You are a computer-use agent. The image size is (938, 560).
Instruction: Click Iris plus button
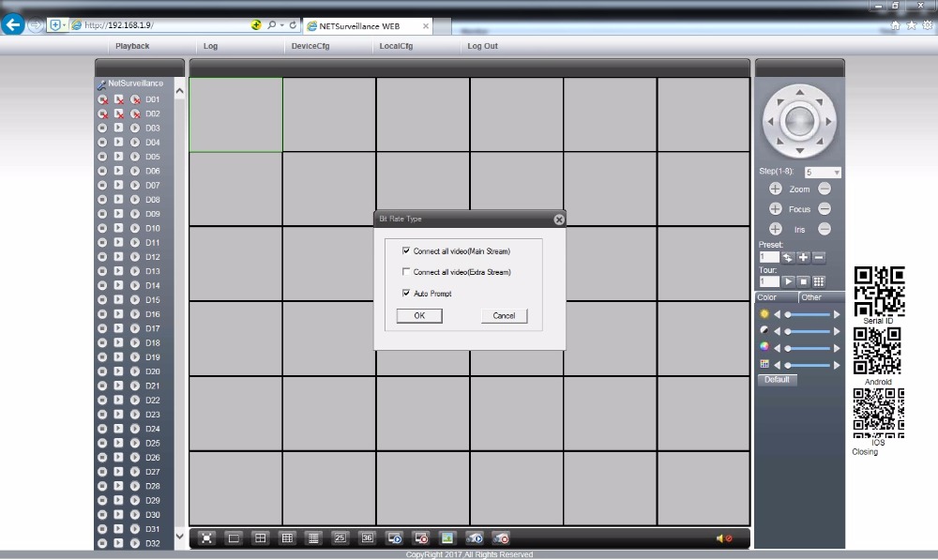[x=776, y=229]
